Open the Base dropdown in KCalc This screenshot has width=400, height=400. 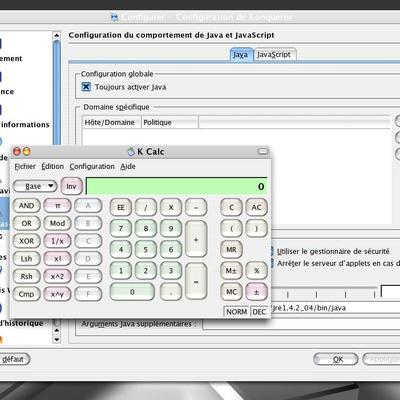(x=35, y=186)
